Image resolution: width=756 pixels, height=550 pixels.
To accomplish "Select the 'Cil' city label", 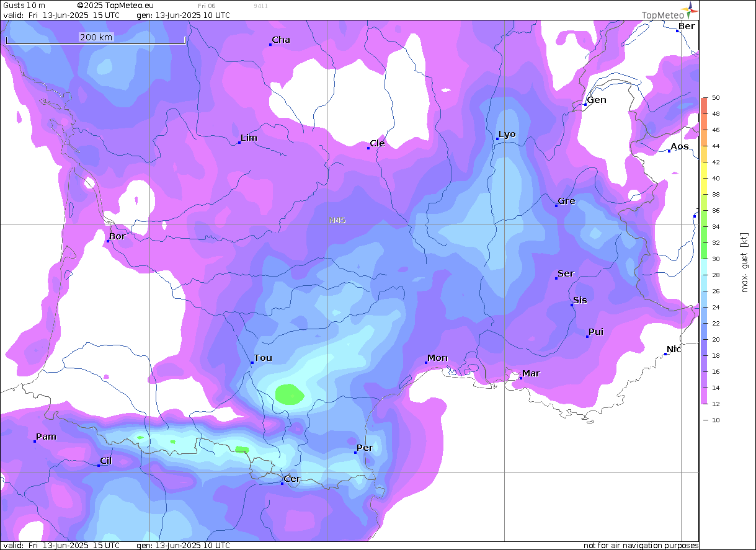I will point(106,461).
